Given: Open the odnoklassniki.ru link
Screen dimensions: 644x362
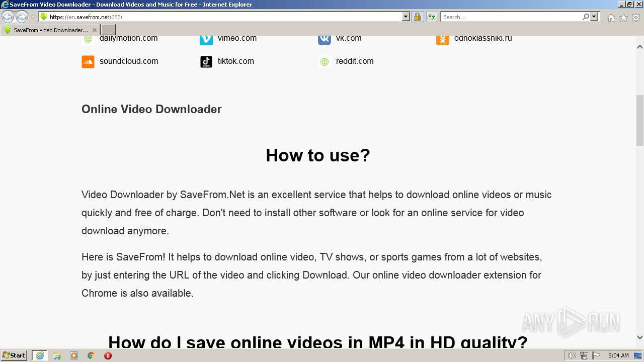Looking at the screenshot, I should [483, 38].
